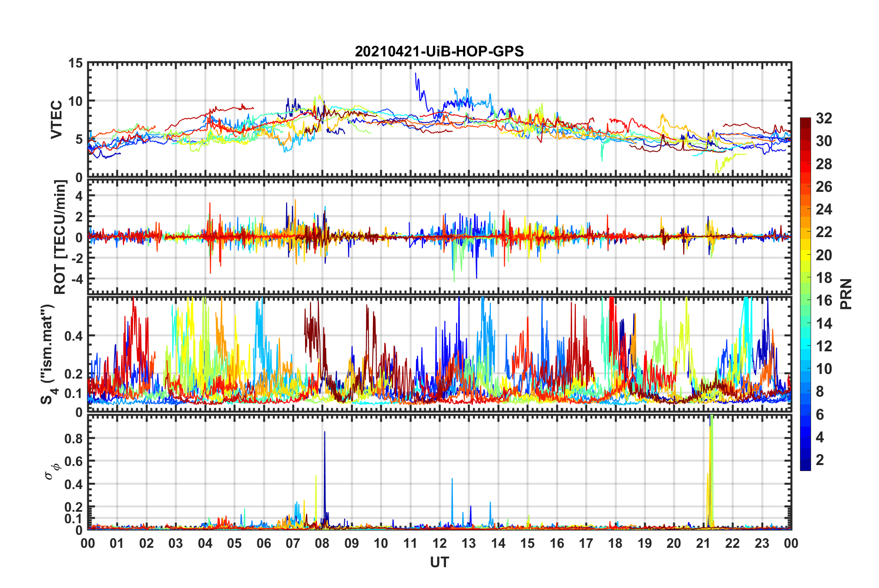Click the x-axis tick label 12
The width and height of the screenshot is (879, 588).
[439, 543]
